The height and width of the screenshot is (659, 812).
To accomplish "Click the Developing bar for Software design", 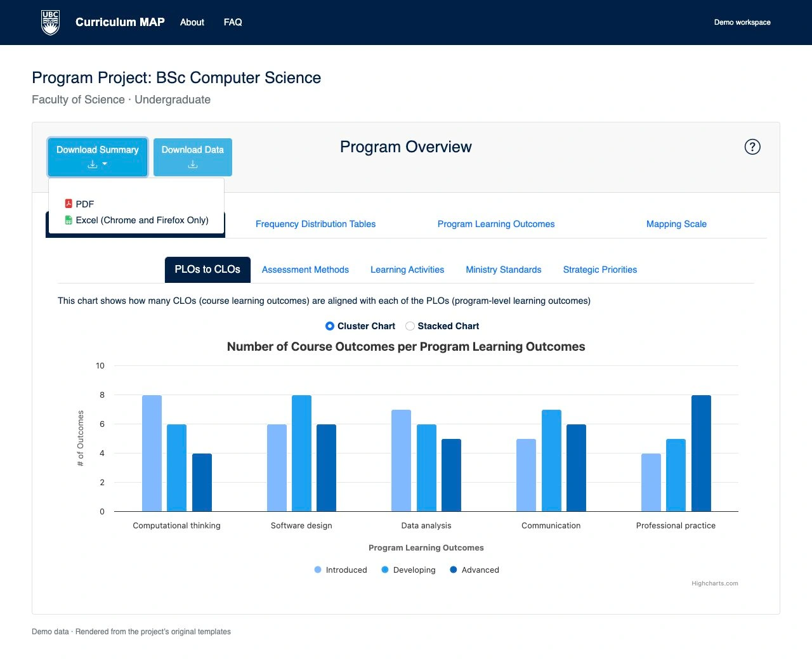I will click(x=301, y=453).
